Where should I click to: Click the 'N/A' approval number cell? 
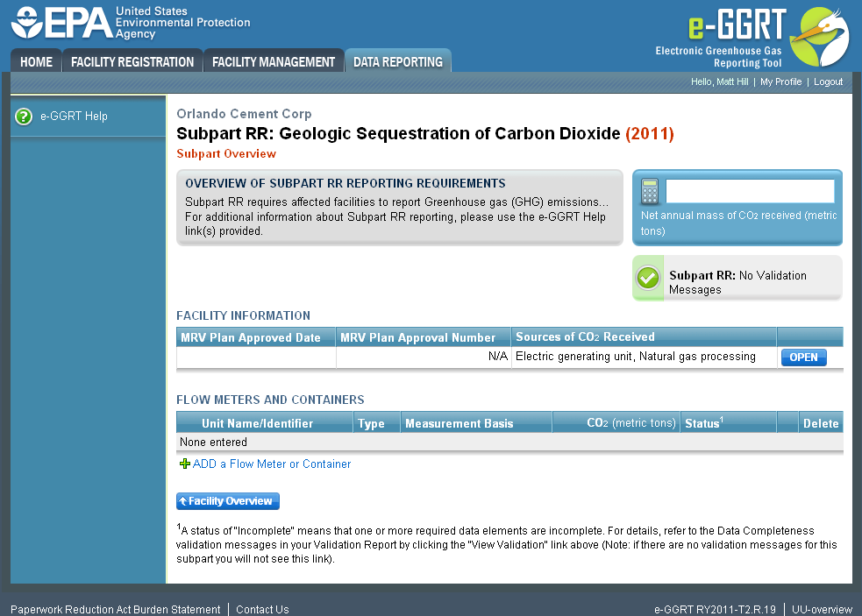[424, 357]
